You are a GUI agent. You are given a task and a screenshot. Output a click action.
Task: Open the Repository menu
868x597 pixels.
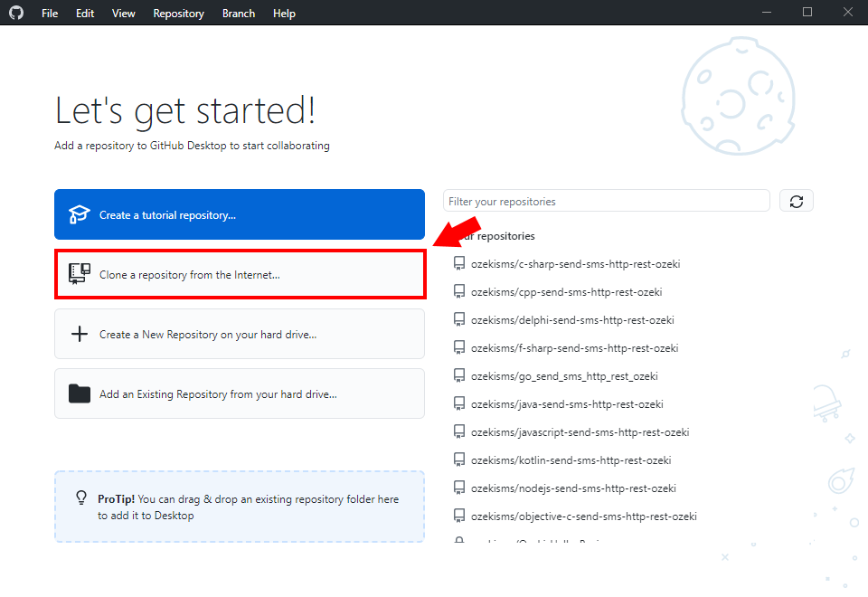(x=178, y=13)
